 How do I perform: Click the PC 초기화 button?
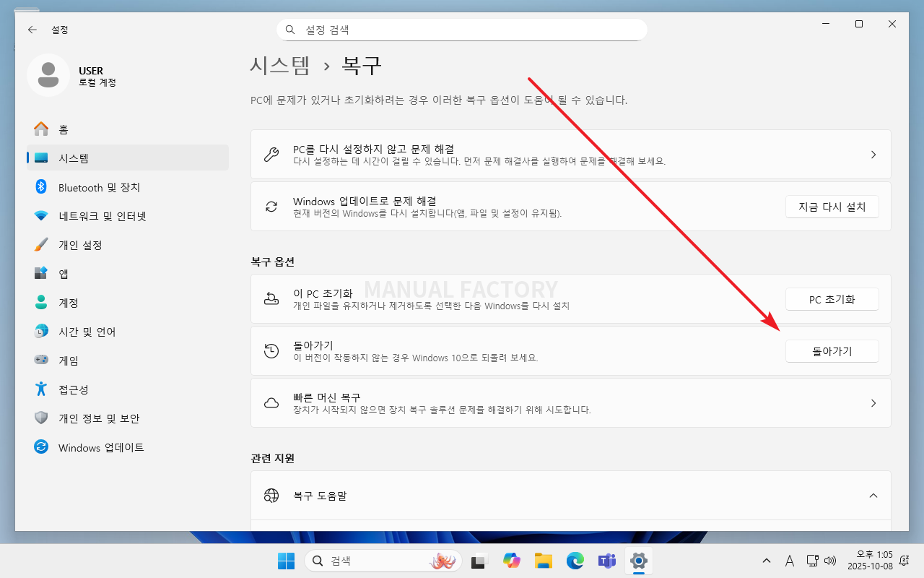tap(832, 299)
